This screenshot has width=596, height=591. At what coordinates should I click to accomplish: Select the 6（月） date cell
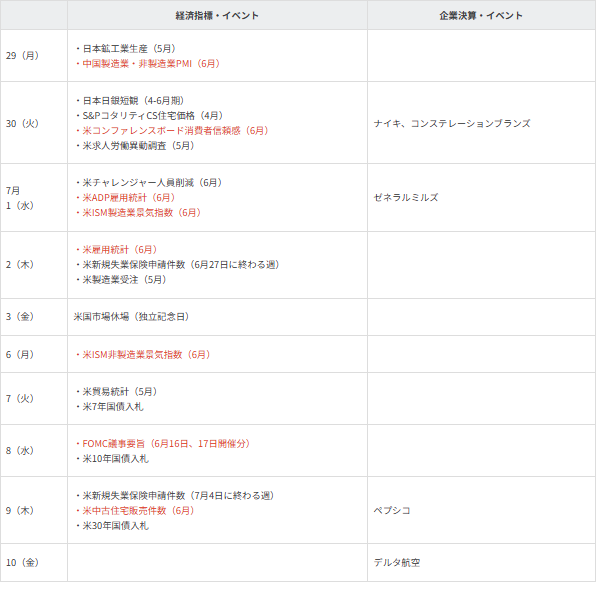34,354
